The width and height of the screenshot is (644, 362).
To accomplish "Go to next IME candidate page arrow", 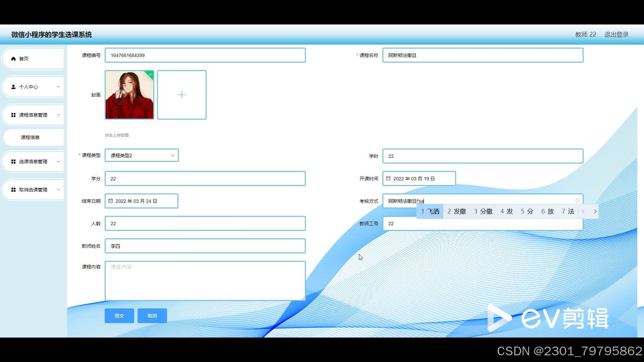I will (x=595, y=212).
